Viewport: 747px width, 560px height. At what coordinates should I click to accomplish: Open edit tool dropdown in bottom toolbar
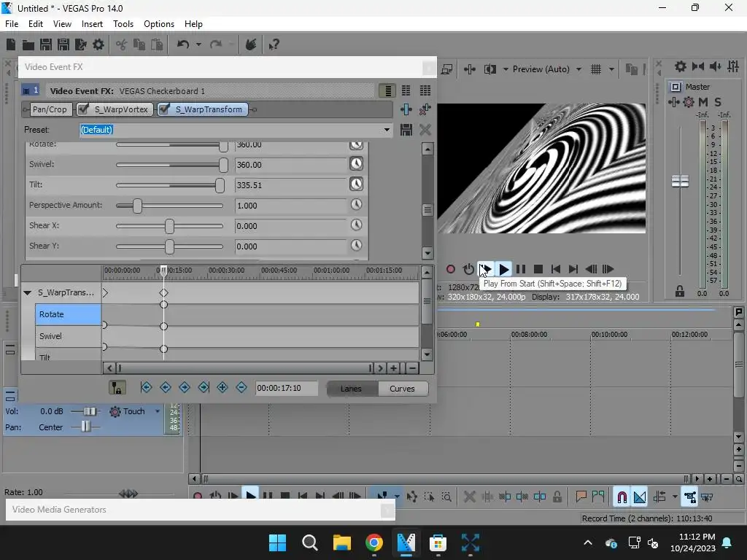click(x=397, y=497)
